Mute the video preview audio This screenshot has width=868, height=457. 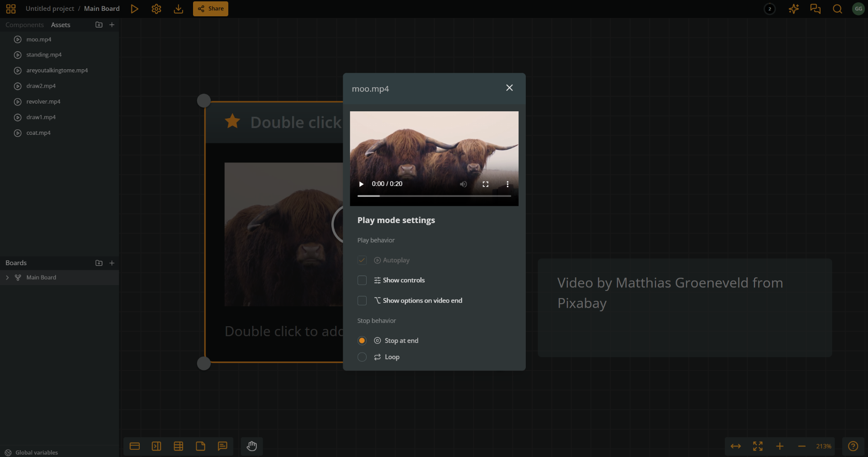463,184
